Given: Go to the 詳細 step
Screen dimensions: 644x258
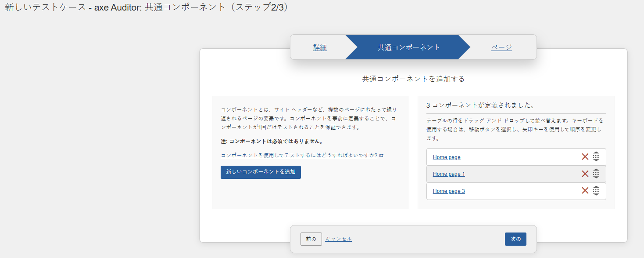Looking at the screenshot, I should (320, 47).
